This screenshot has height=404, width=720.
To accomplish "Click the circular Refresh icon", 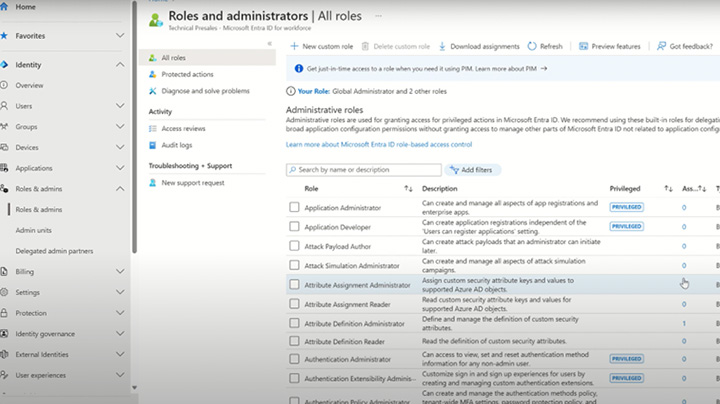I will pos(532,46).
